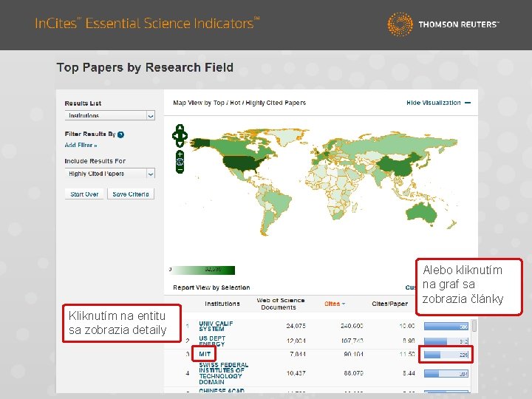
Task: Click US DEPT ENERGY papers bar graph
Action: (446, 341)
